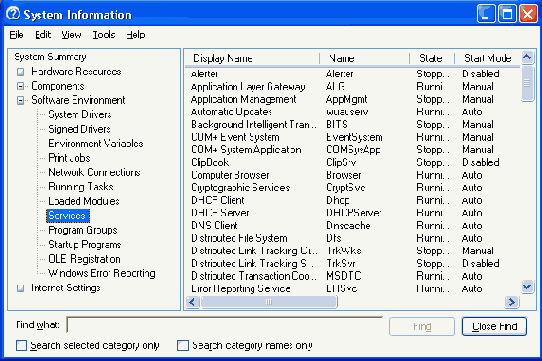Open the View menu
This screenshot has width=542, height=361.
click(x=71, y=35)
